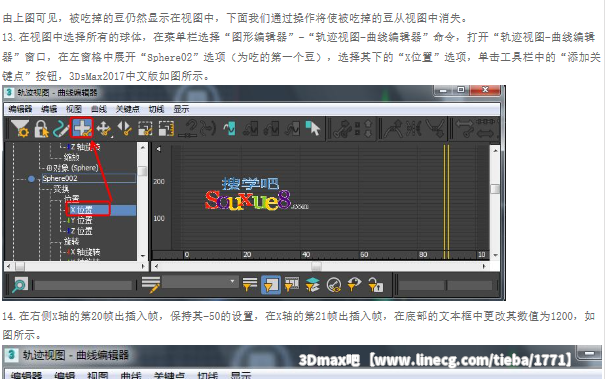The image size is (611, 379).
Task: Open the 切线 menu
Action: click(156, 109)
